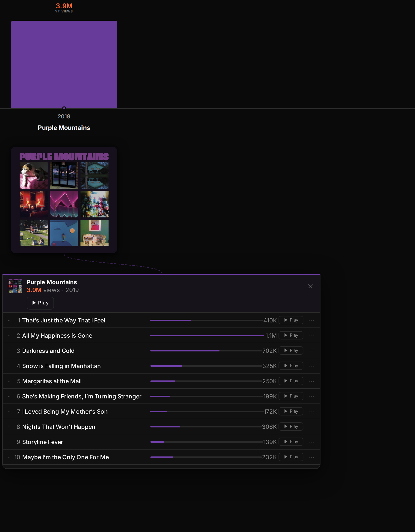415x532 pixels.
Task: Open more options for All My Happiness is Gone
Action: (x=311, y=336)
